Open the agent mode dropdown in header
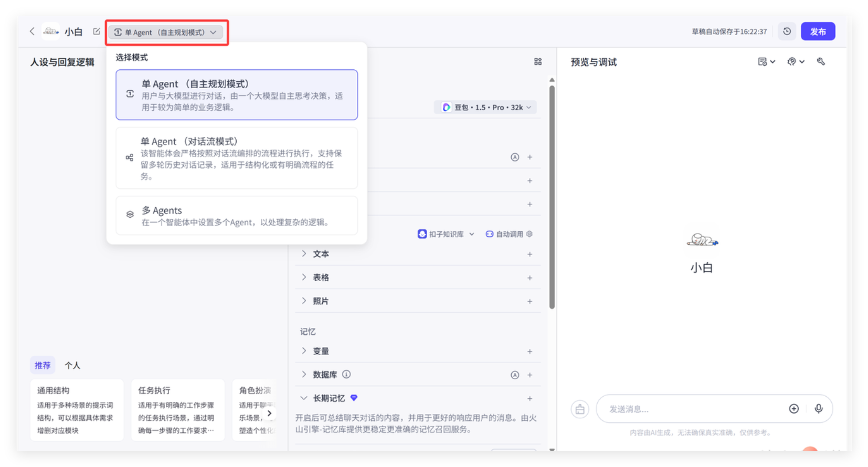Image resolution: width=868 pixels, height=467 pixels. pyautogui.click(x=166, y=33)
